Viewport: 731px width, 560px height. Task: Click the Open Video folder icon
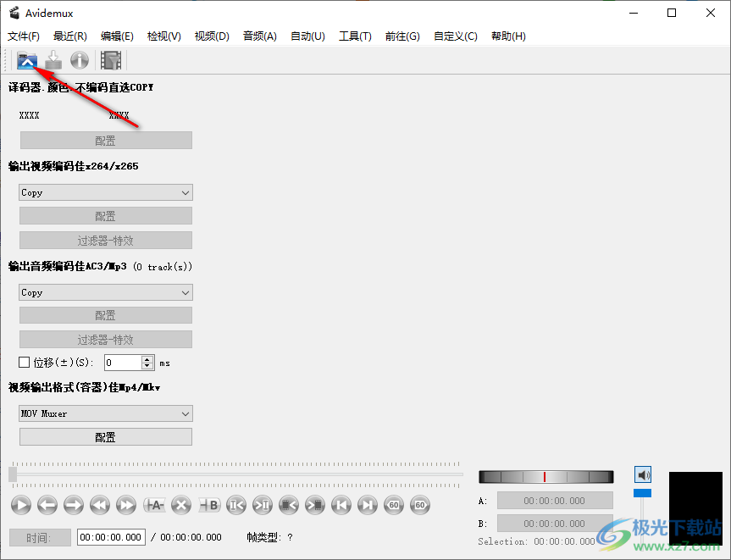click(x=28, y=60)
